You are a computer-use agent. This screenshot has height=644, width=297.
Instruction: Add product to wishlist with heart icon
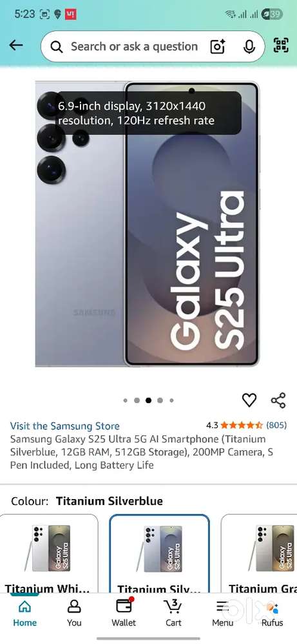249,400
